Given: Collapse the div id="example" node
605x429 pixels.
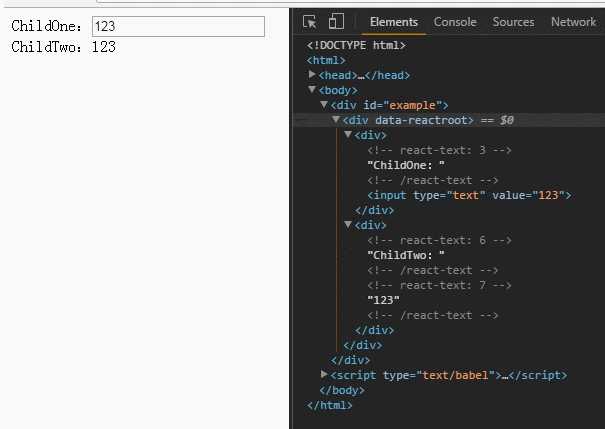Looking at the screenshot, I should (324, 105).
